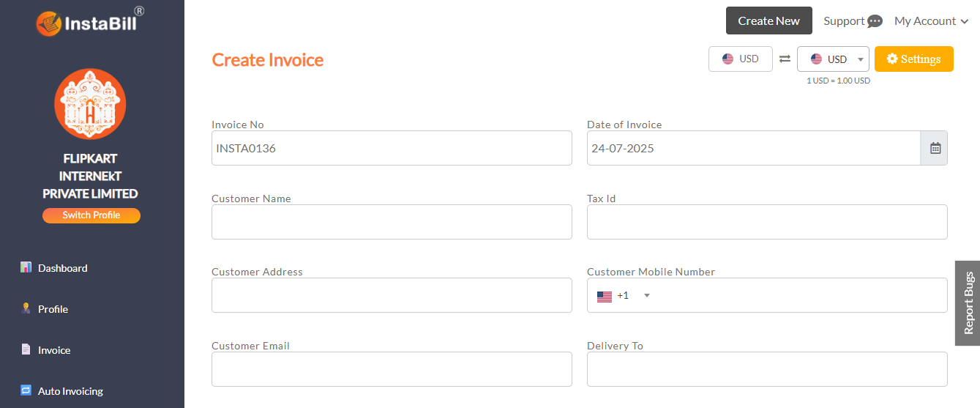Click the Auto Invoicing sidebar icon
980x408 pixels.
pos(26,390)
